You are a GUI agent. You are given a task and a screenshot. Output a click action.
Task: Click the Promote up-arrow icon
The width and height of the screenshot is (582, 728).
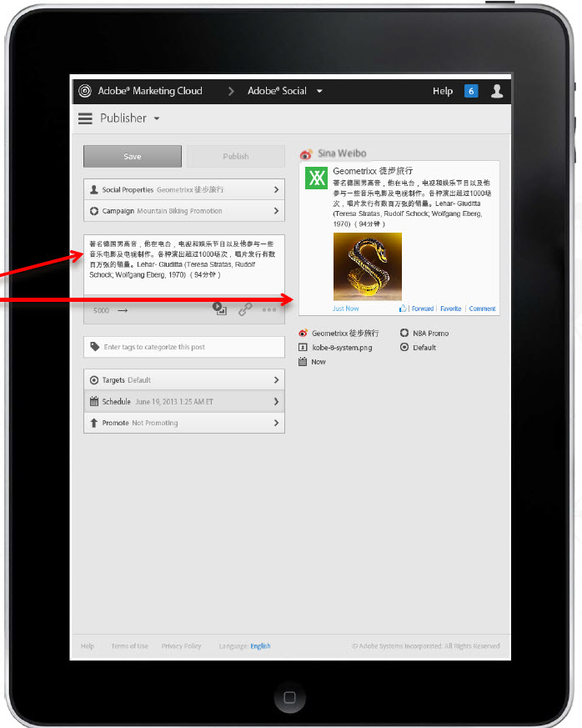click(93, 423)
